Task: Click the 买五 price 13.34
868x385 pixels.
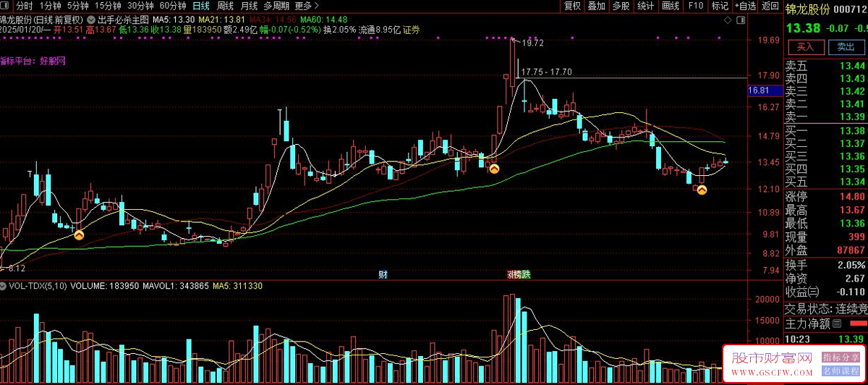Action: click(852, 182)
